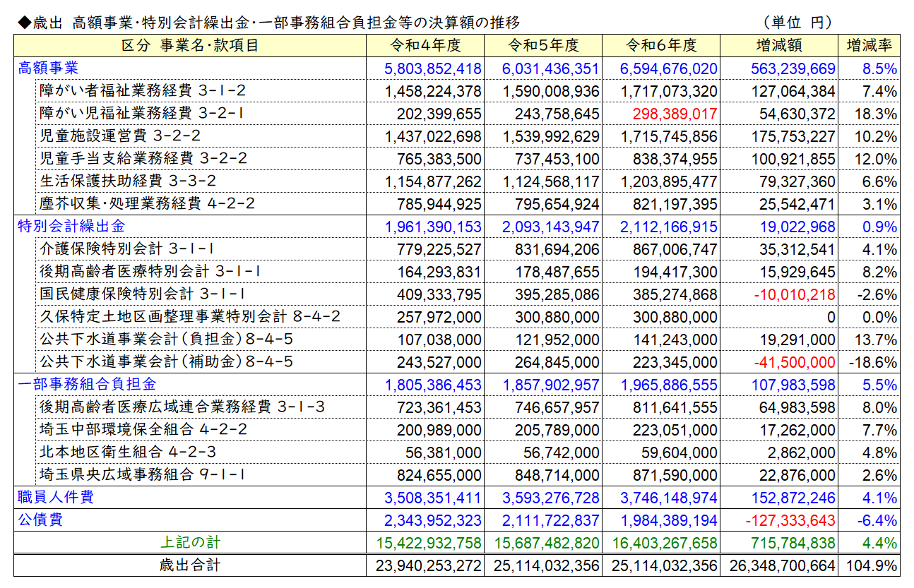Select the 歳出合計 total row label
This screenshot has height=588, width=914.
(190, 565)
